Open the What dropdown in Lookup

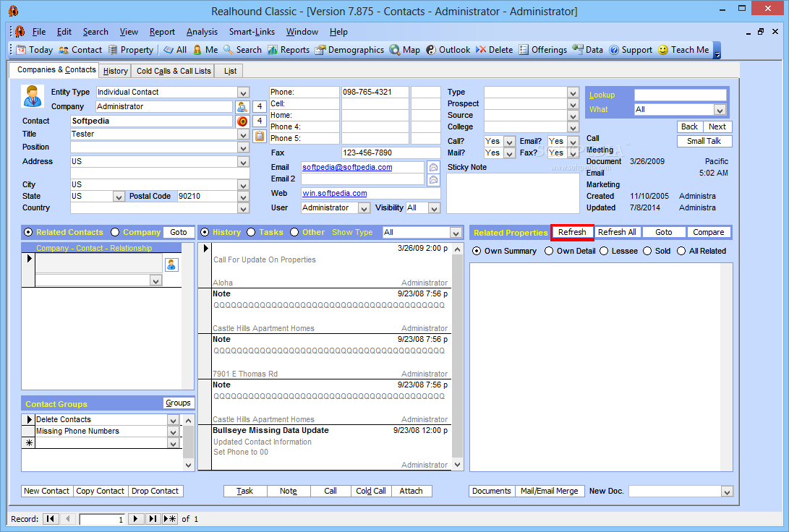pos(720,110)
